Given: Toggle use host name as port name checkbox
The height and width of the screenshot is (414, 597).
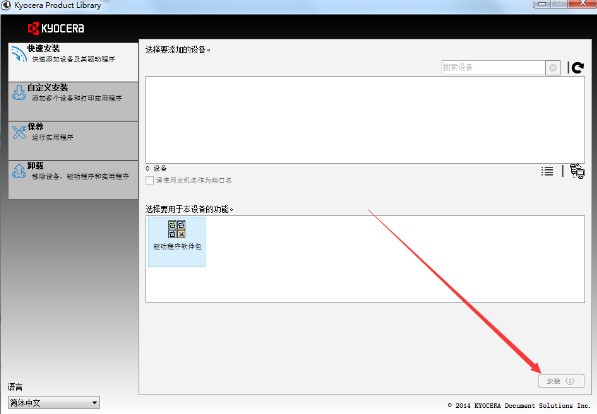Looking at the screenshot, I should coord(149,180).
